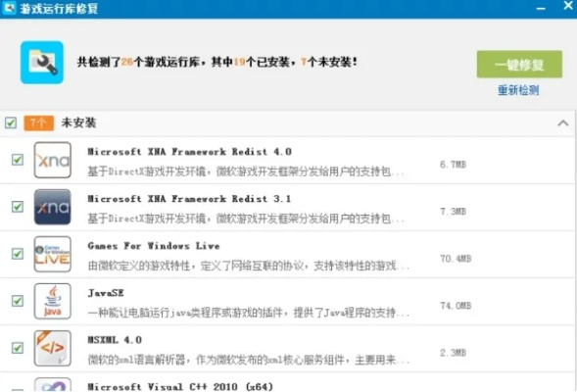Image resolution: width=577 pixels, height=392 pixels.
Task: Collapse the 未安装 section with the chevron
Action: (563, 122)
